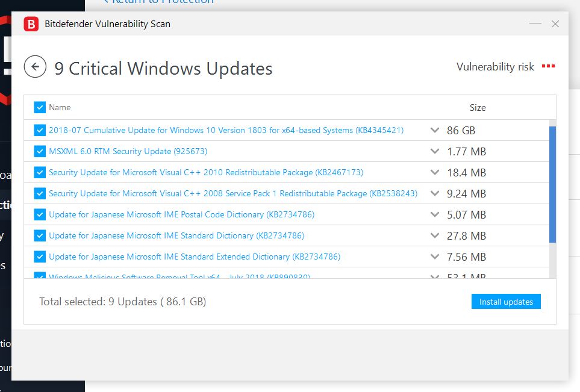Expand details chevron for the 7.56 MB update
Image resolution: width=580 pixels, height=392 pixels.
435,257
